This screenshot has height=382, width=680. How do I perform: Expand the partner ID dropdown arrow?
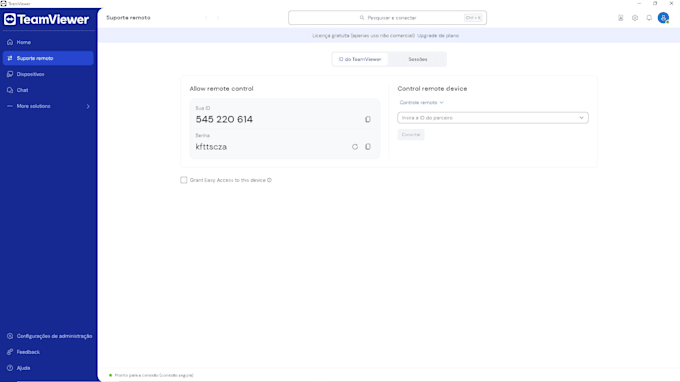point(582,118)
